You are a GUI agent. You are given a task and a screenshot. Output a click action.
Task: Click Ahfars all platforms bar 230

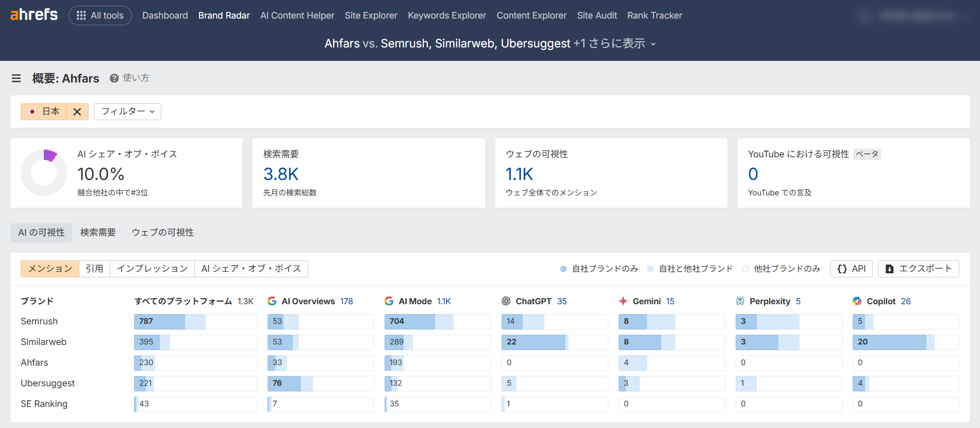click(x=195, y=363)
